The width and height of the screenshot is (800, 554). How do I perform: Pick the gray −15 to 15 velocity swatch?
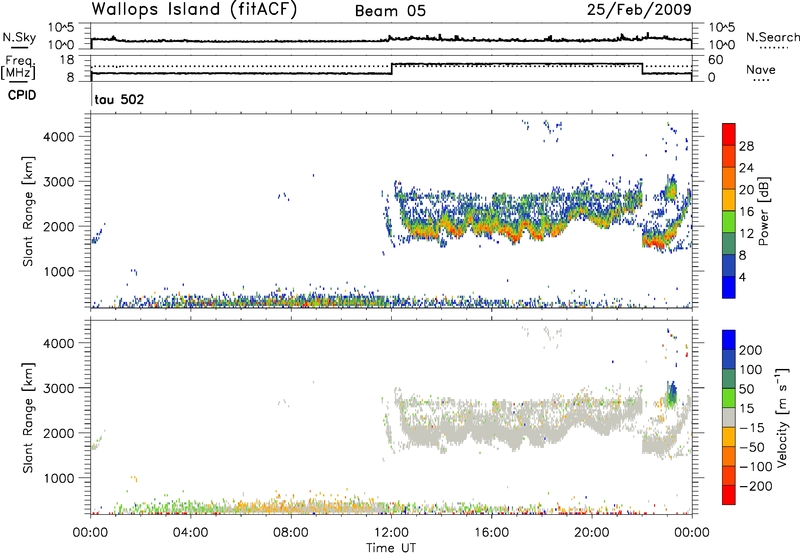click(x=729, y=417)
